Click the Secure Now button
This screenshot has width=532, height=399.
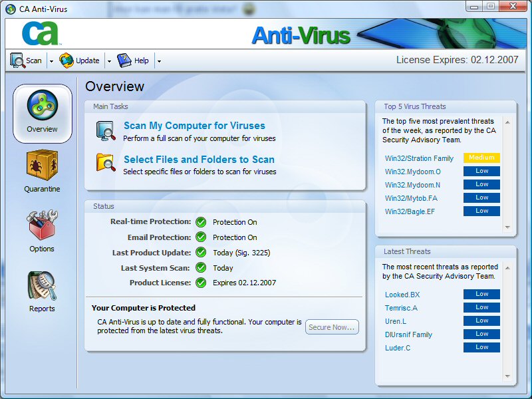(x=332, y=327)
